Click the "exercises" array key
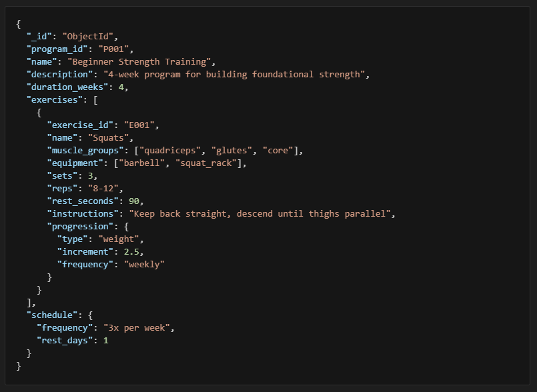The height and width of the screenshot is (392, 537). [54, 99]
